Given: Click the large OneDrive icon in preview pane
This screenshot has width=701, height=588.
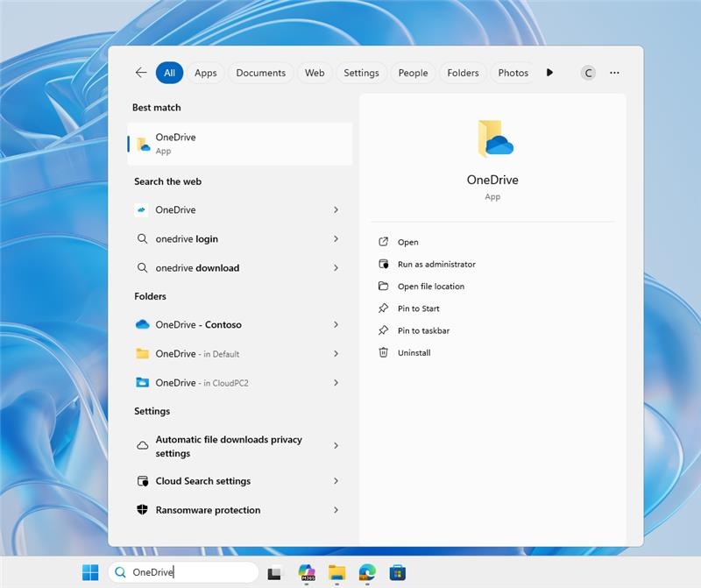Looking at the screenshot, I should (494, 138).
